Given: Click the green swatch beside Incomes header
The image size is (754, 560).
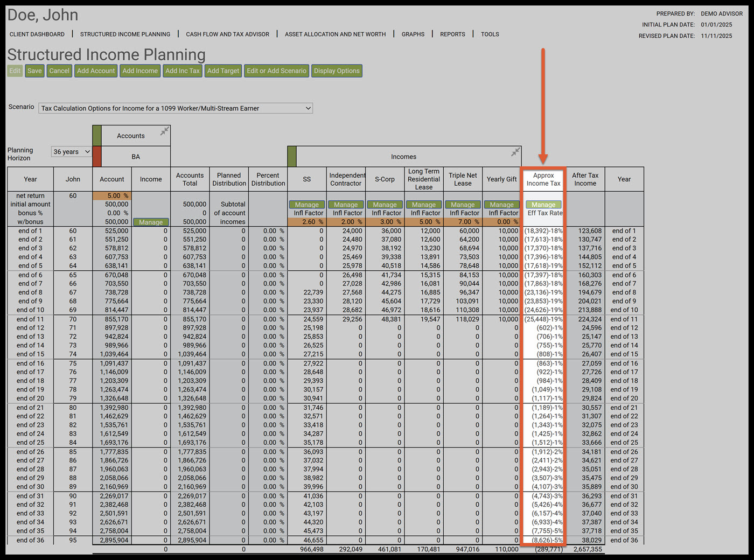Looking at the screenshot, I should 292,157.
